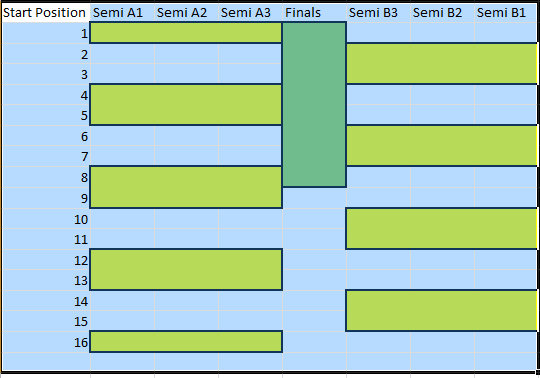Click the Semi A3 header cell
540x378 pixels.
click(x=250, y=13)
